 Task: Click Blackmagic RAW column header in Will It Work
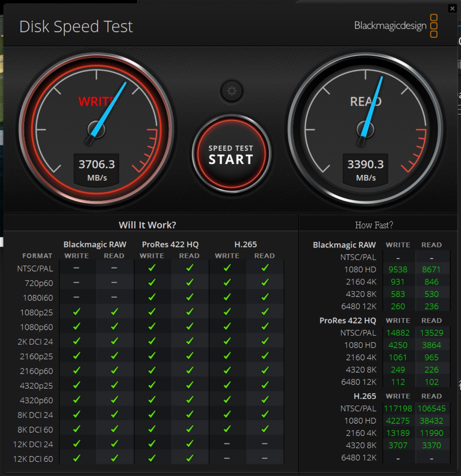point(95,244)
